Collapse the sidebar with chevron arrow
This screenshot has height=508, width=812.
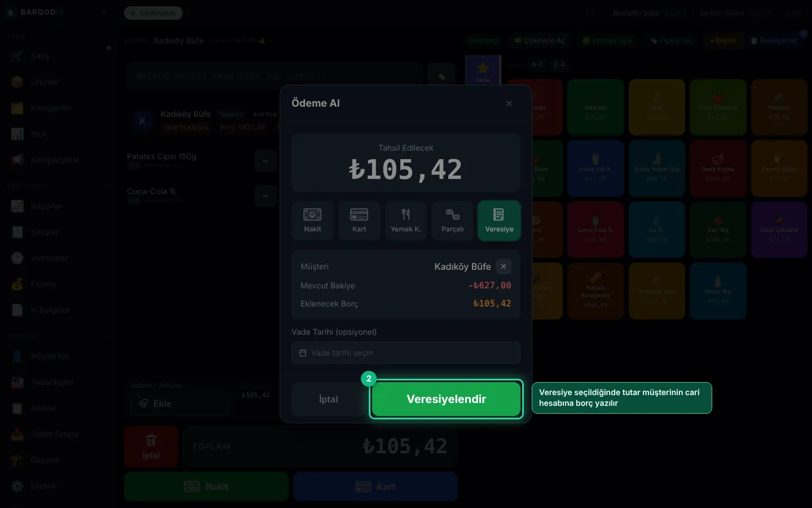[104, 12]
